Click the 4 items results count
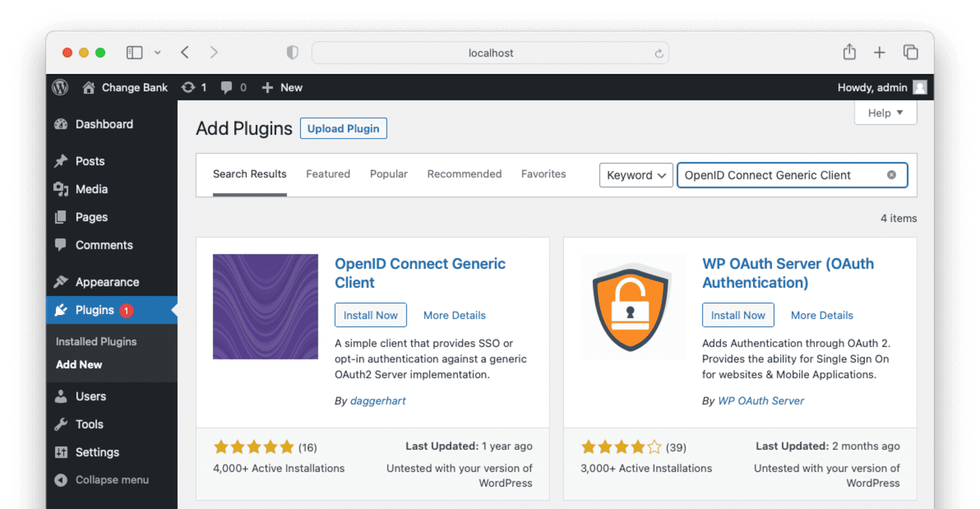980x509 pixels. (x=899, y=218)
